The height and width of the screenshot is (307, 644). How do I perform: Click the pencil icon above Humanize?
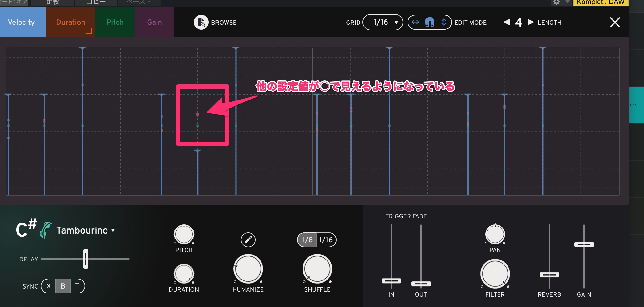pyautogui.click(x=248, y=240)
